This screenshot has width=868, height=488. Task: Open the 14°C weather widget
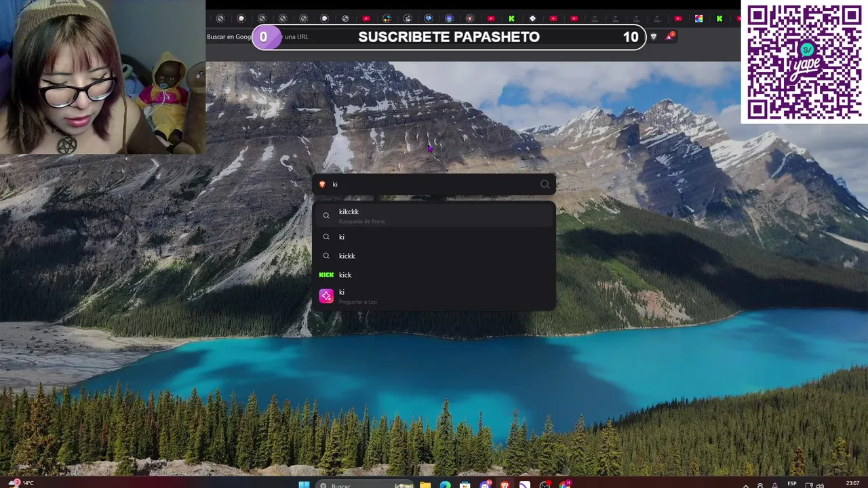click(20, 483)
